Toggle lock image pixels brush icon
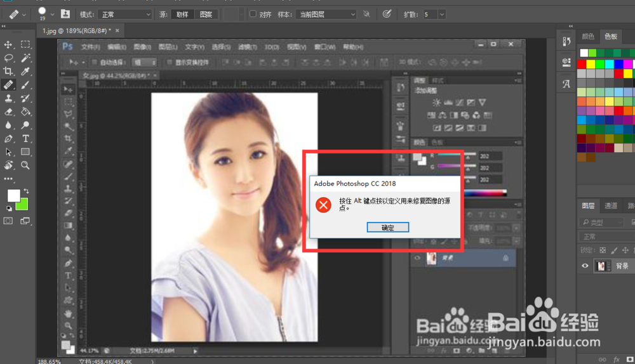 [x=614, y=250]
